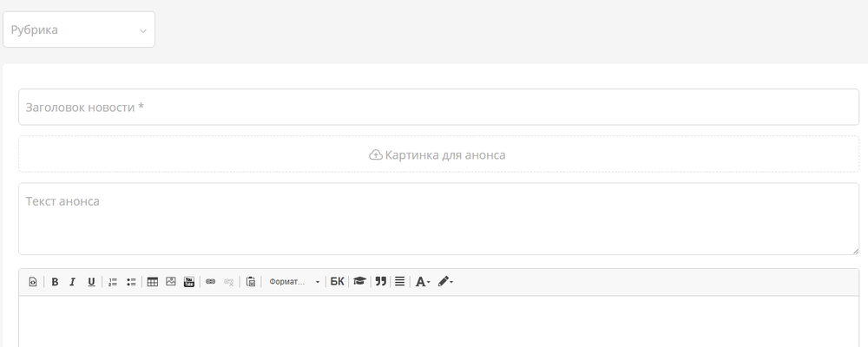
Task: Click the graduation cap icon
Action: (x=360, y=282)
